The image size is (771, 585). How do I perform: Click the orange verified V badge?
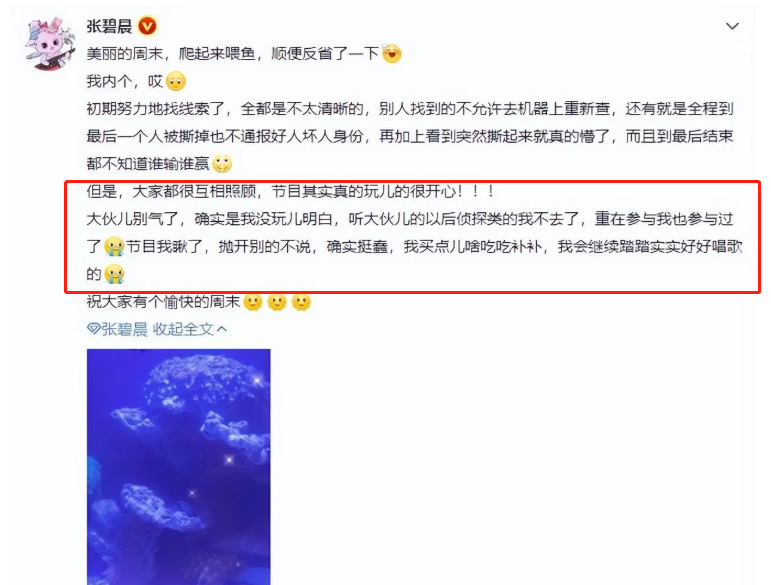pos(147,26)
